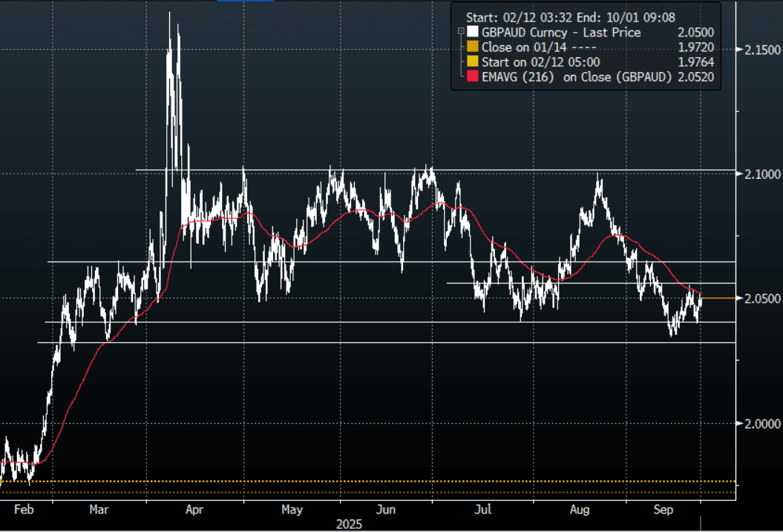Click the EMAVG value 2.0520 in legend
This screenshot has height=532, width=783.
[695, 77]
